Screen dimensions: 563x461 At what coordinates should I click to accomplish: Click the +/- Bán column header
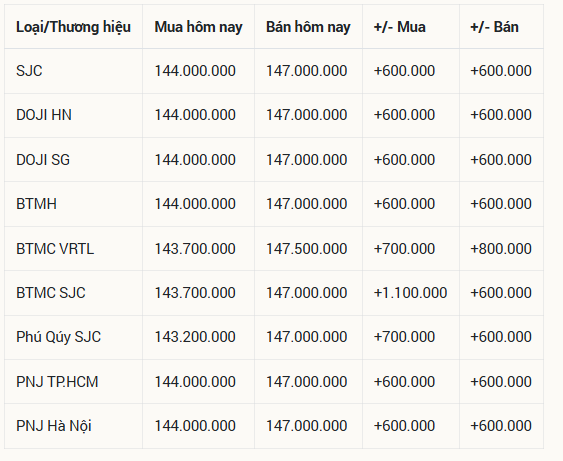(x=494, y=27)
